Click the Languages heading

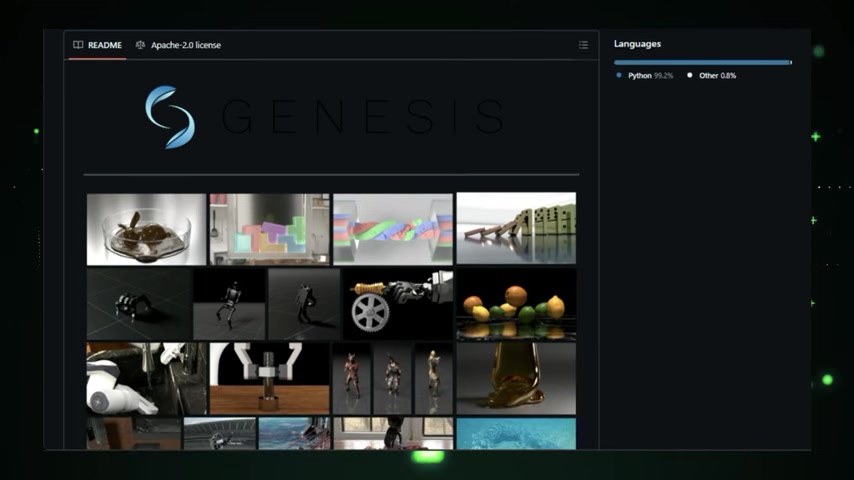pyautogui.click(x=637, y=44)
